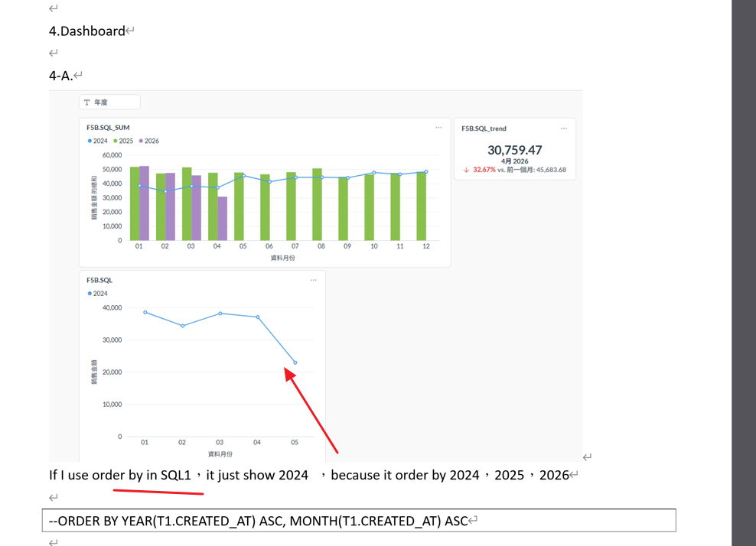
Task: Click the text icon in 年度 filter
Action: pyautogui.click(x=87, y=102)
